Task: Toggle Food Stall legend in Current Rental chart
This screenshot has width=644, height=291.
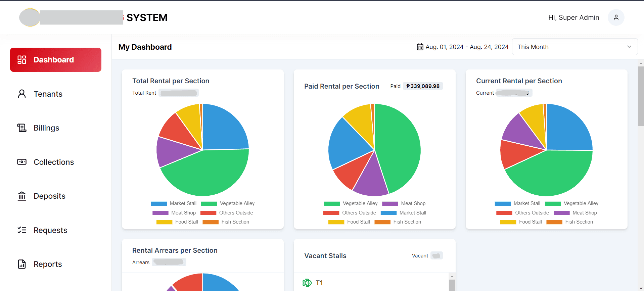Action: pyautogui.click(x=521, y=222)
